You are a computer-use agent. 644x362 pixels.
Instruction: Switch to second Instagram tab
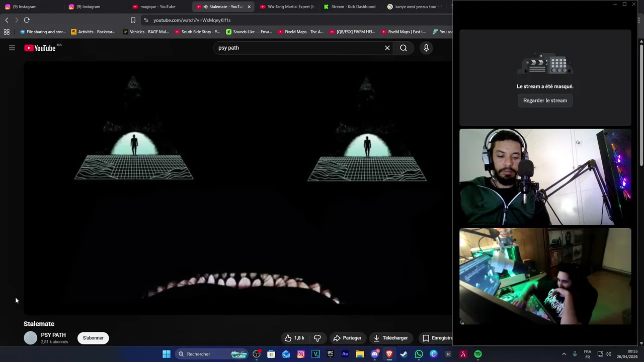[96, 7]
